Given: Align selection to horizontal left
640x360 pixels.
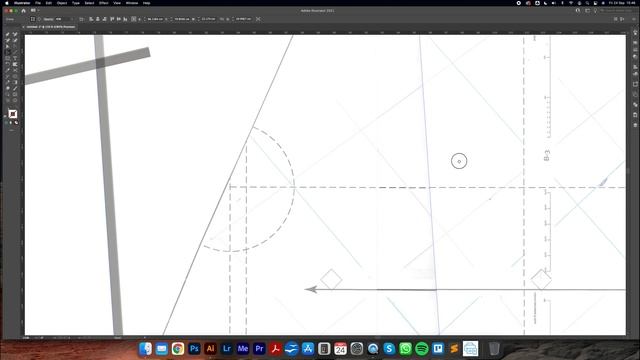Looking at the screenshot, I should [91, 19].
